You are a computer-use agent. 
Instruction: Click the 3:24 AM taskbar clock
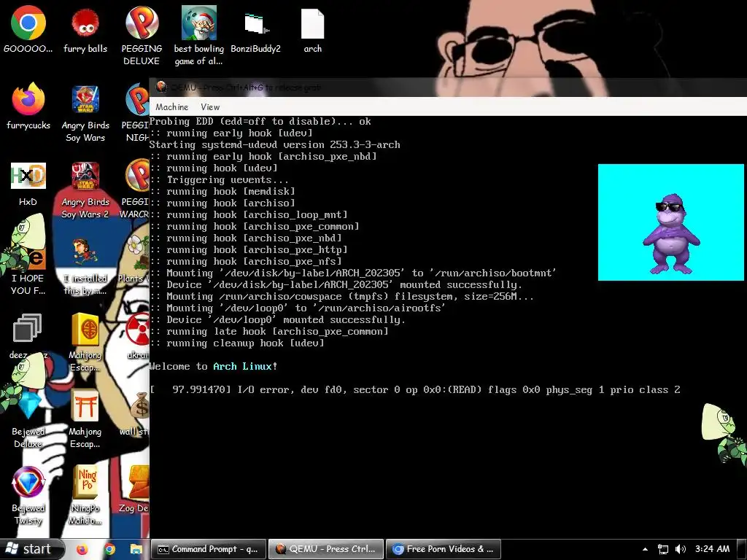[x=712, y=549]
